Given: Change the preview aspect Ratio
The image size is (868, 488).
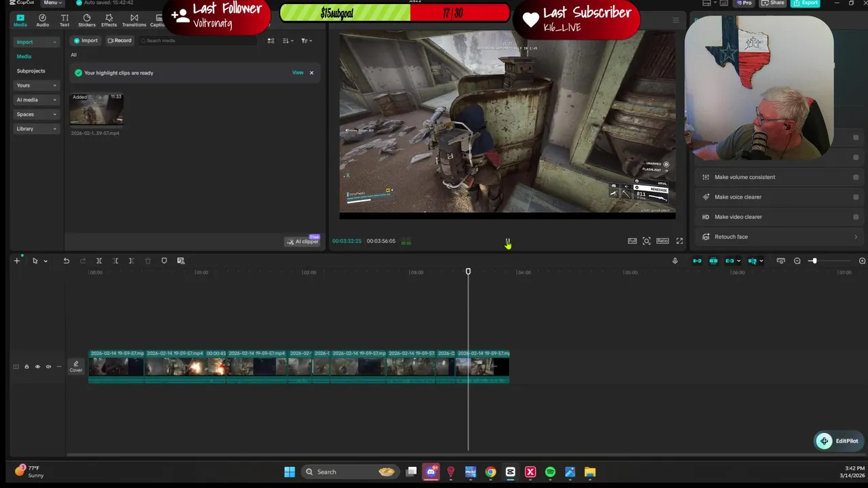Looking at the screenshot, I should [x=663, y=241].
